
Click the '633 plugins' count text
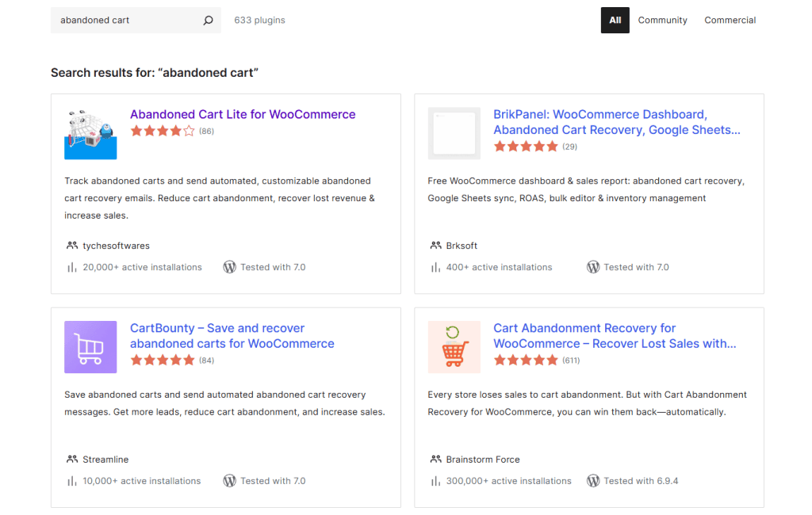259,20
